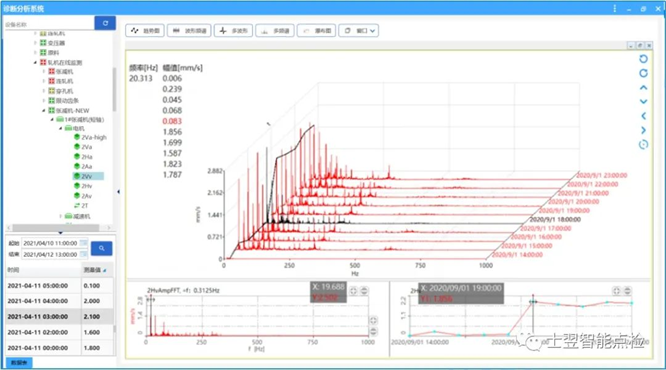
Task: Click the right chevron chart navigation icon
Action: click(643, 130)
